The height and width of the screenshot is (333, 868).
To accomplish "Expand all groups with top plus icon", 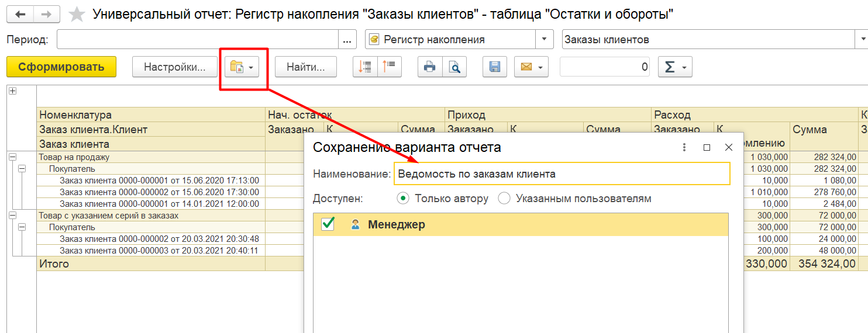I will 12,91.
